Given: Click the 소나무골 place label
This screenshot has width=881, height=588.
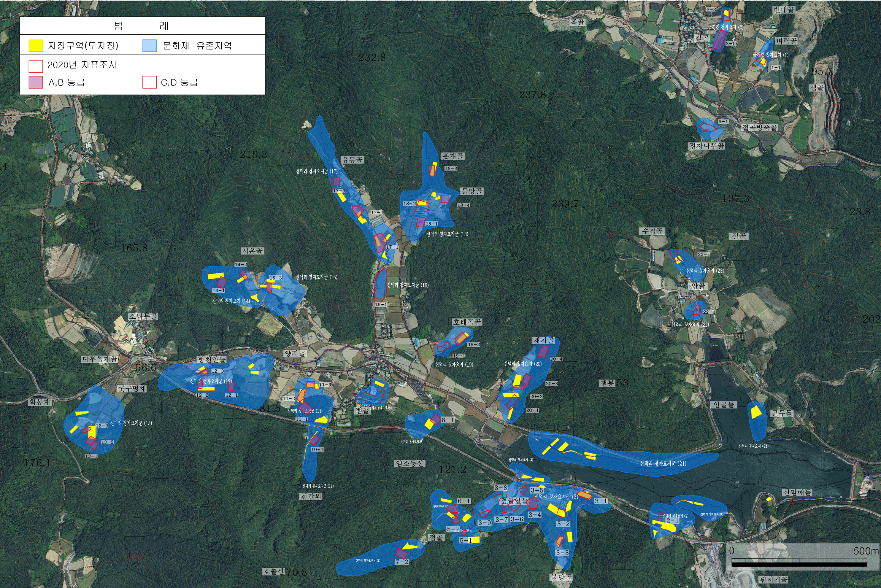Looking at the screenshot, I should pyautogui.click(x=143, y=316).
